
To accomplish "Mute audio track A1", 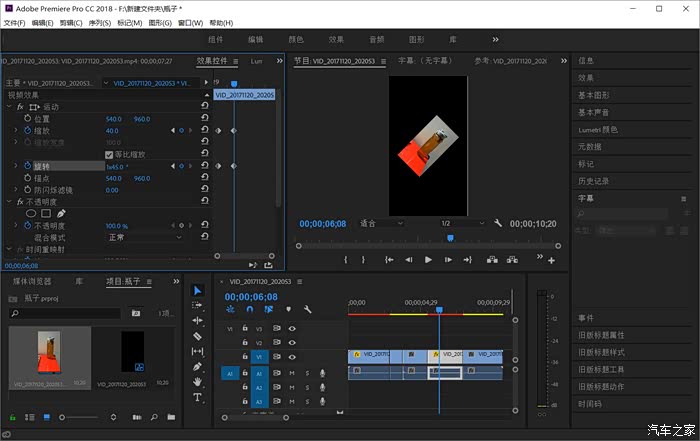I will pyautogui.click(x=292, y=373).
